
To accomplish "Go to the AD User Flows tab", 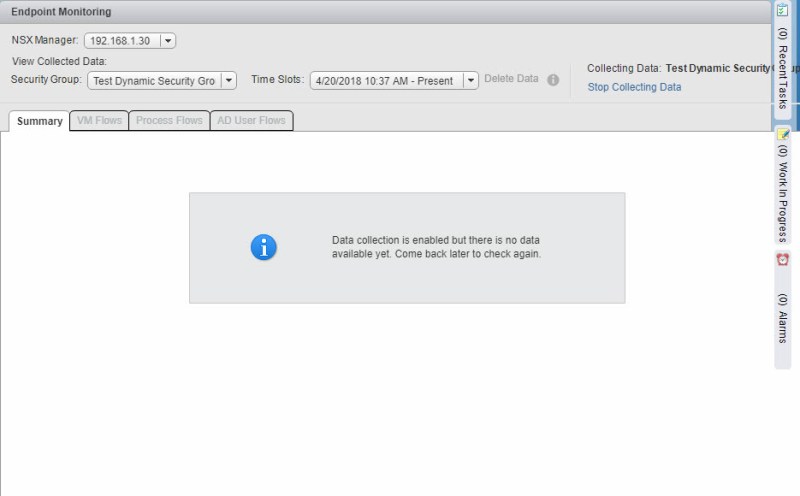I will point(252,121).
